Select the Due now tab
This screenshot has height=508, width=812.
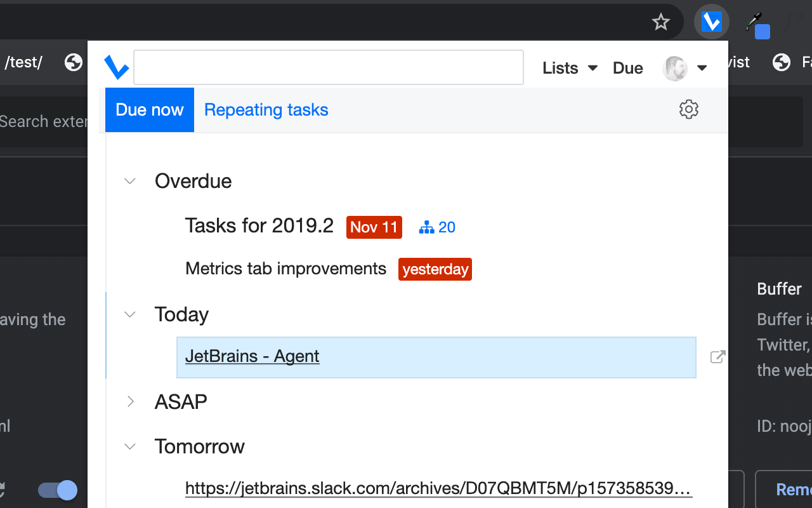[x=150, y=110]
